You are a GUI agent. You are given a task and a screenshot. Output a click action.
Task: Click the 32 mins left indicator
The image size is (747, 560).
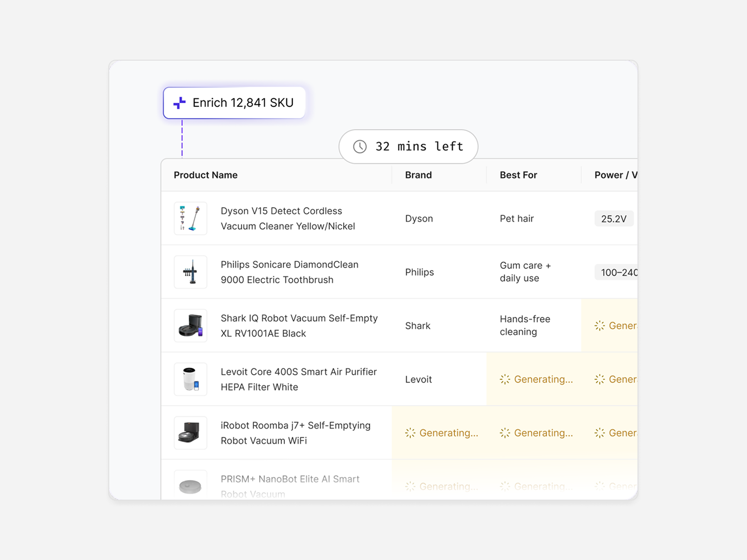[409, 147]
